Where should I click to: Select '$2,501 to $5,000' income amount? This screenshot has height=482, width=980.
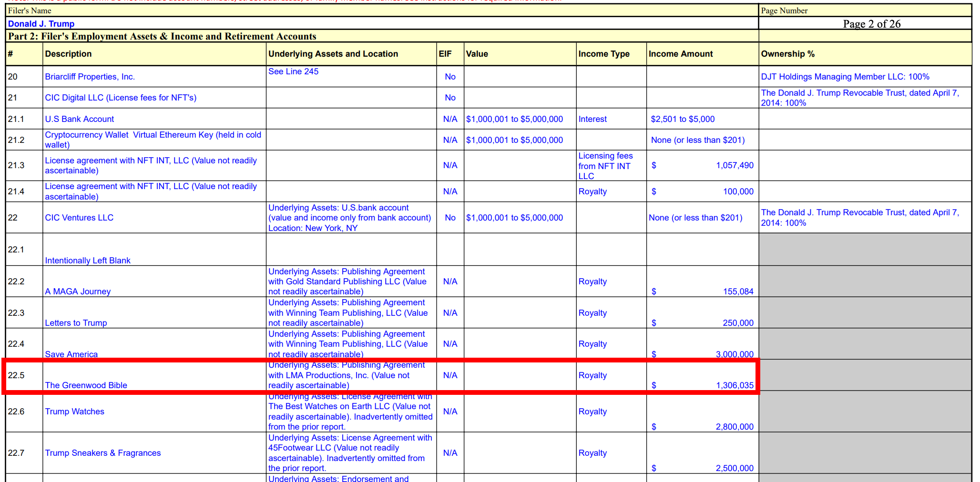click(x=683, y=119)
